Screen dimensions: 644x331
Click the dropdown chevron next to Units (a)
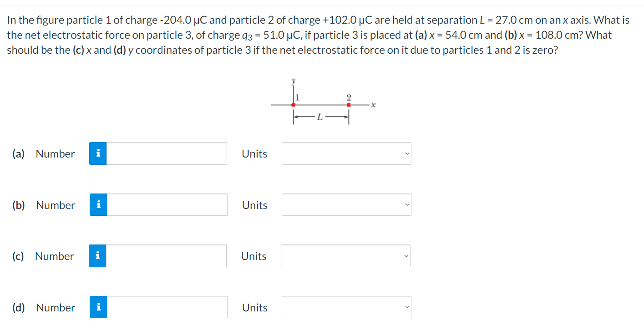click(x=406, y=154)
